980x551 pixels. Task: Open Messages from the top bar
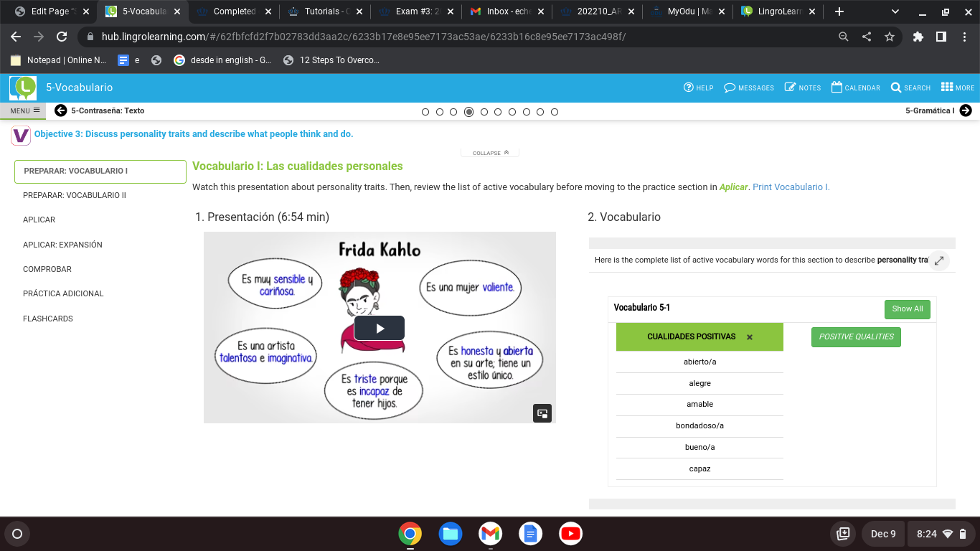pos(749,88)
